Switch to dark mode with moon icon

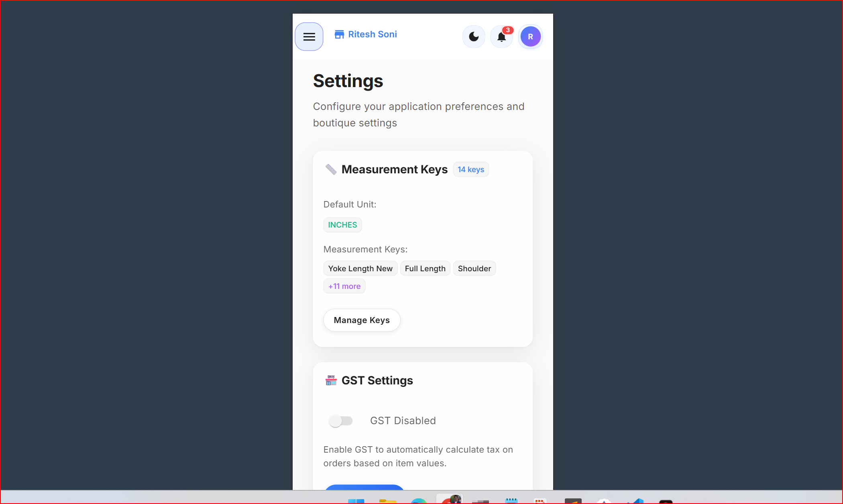[474, 37]
